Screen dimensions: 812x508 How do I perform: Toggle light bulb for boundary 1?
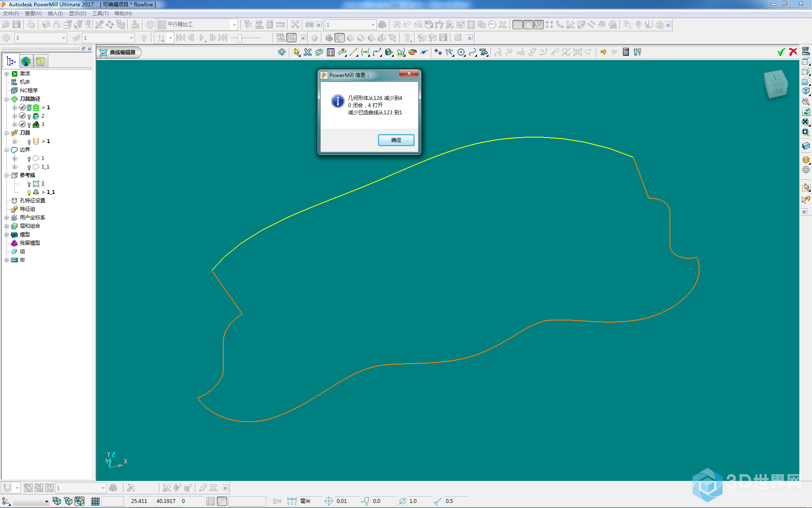(29, 159)
